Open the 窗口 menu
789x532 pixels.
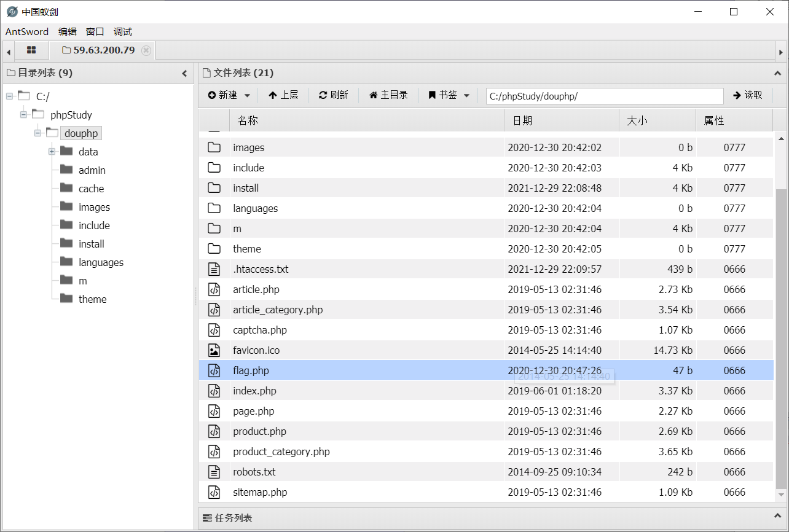(x=95, y=32)
